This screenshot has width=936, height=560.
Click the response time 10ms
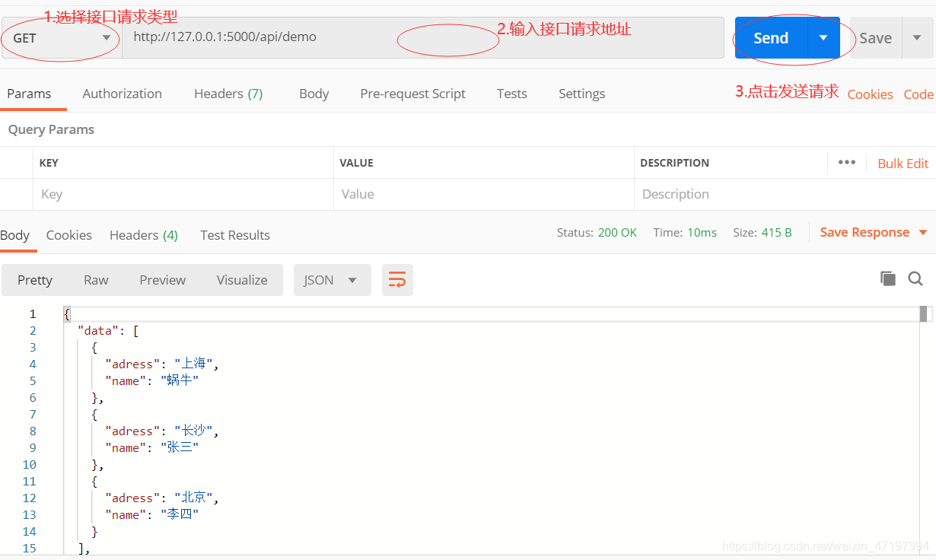pos(702,232)
